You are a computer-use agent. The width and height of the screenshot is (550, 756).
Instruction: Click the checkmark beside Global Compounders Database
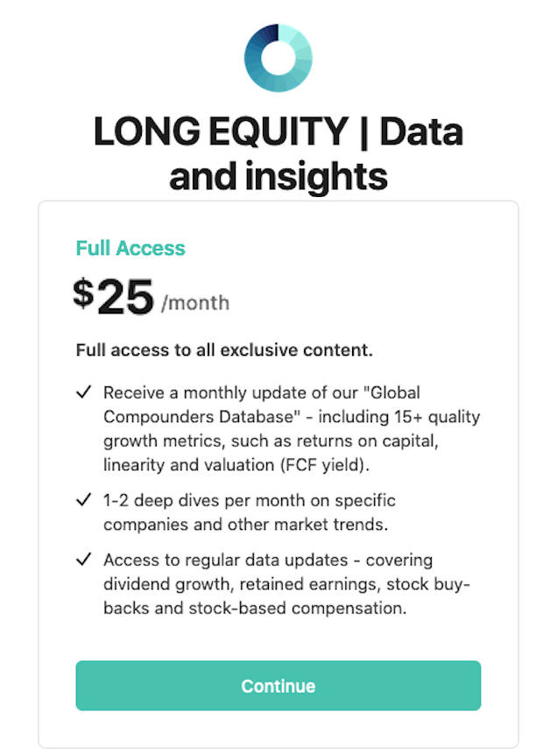pyautogui.click(x=84, y=392)
